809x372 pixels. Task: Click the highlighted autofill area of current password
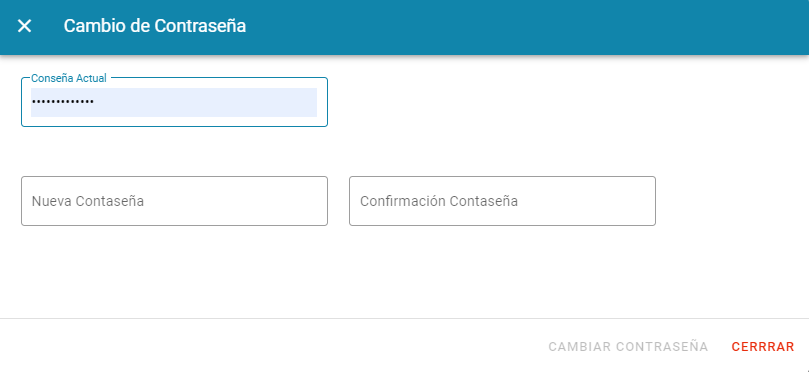[174, 102]
